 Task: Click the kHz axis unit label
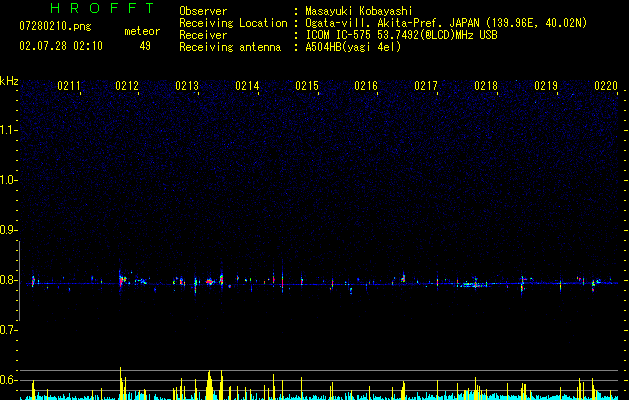9,81
